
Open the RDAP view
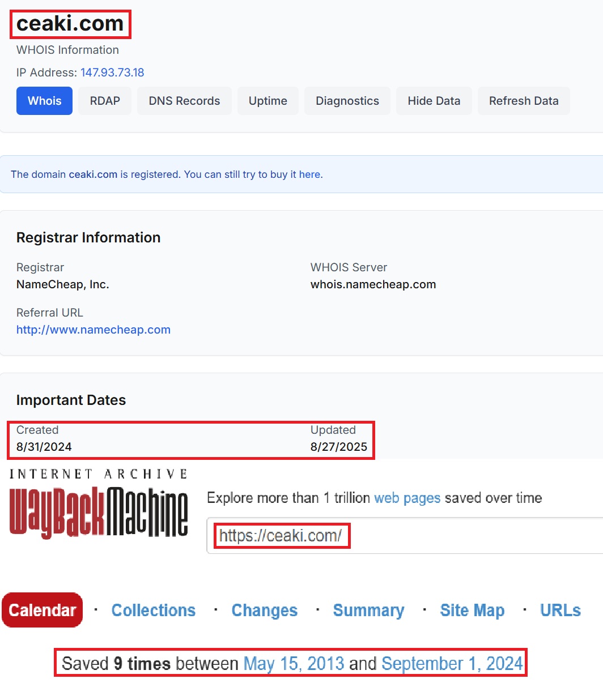click(104, 101)
